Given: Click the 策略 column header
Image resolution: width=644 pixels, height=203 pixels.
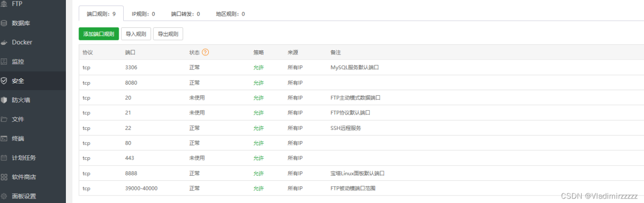Looking at the screenshot, I should pyautogui.click(x=259, y=52).
